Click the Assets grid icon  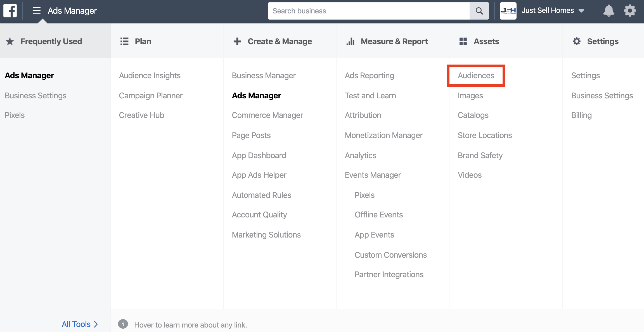[463, 41]
